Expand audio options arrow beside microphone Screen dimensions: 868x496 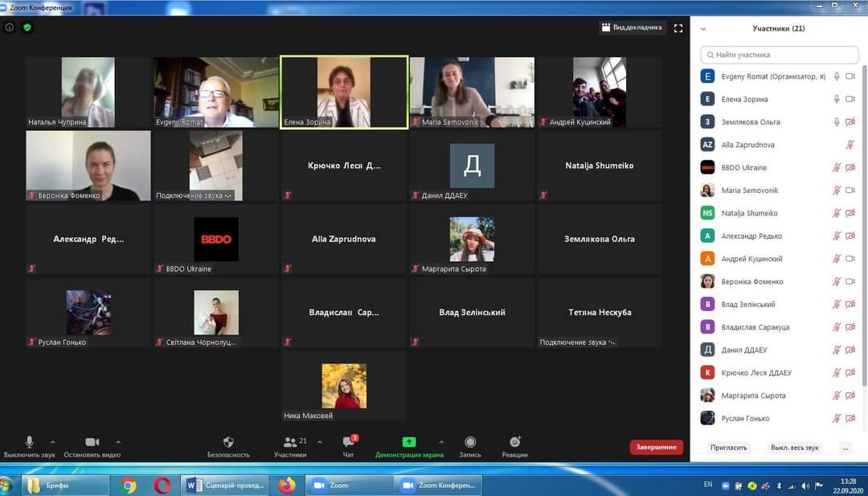click(53, 441)
